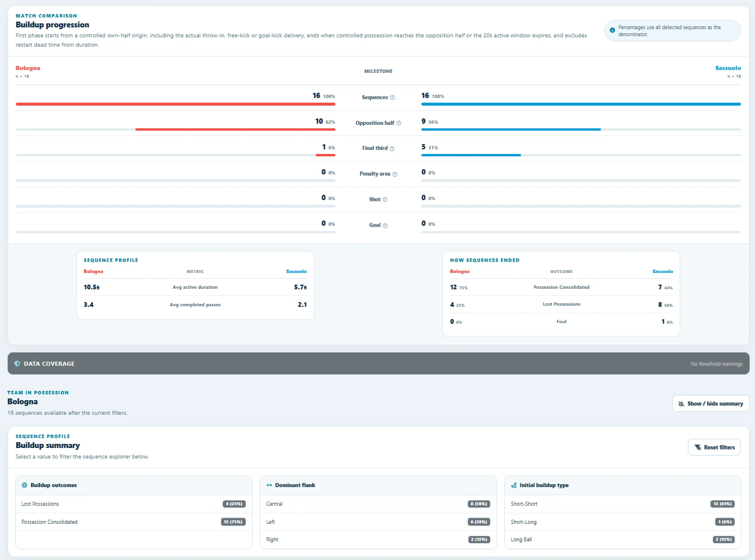755x560 pixels.
Task: Click the route icon beside Initial buildup type
Action: point(513,485)
